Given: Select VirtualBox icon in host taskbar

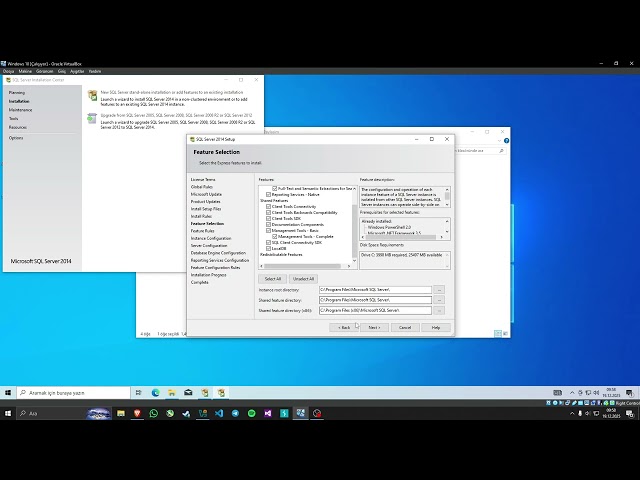Looking at the screenshot, I should (x=300, y=413).
